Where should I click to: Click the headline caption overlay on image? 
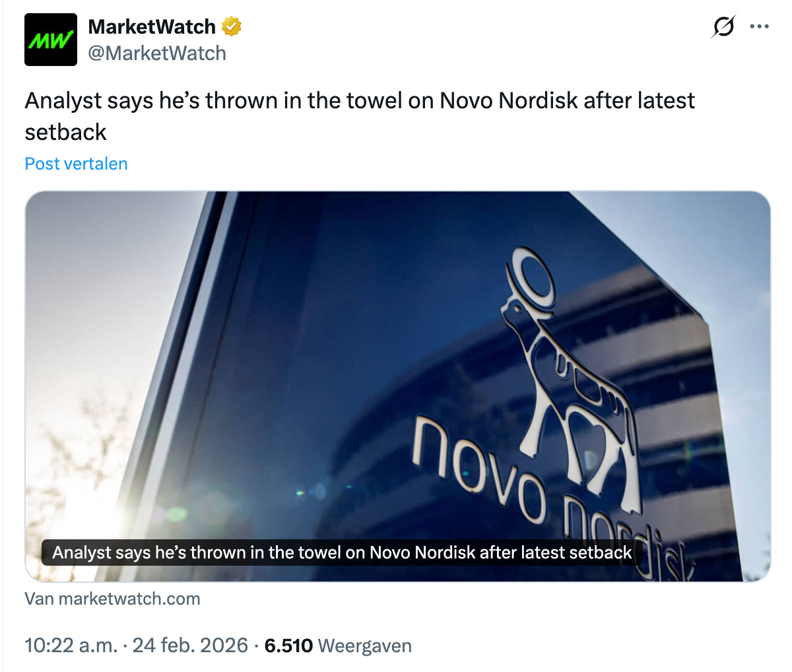pos(342,553)
